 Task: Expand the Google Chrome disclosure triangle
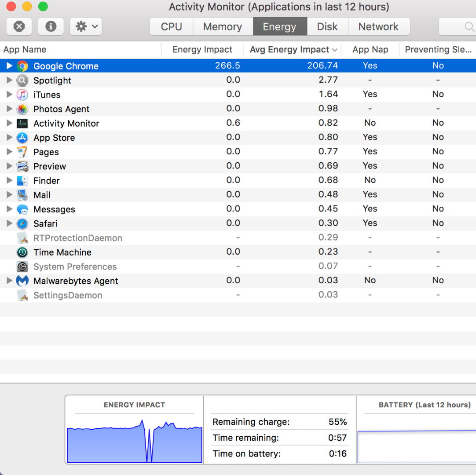point(9,66)
